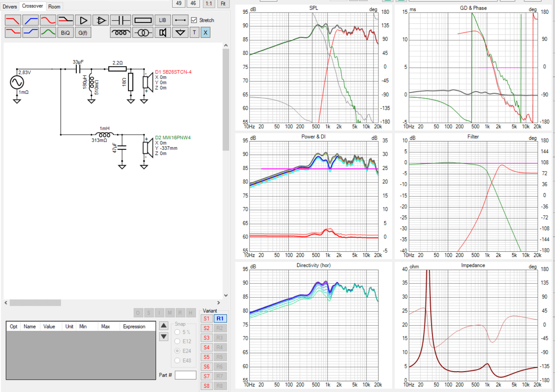
Task: Insert an operational amplifier block
Action: (101, 20)
